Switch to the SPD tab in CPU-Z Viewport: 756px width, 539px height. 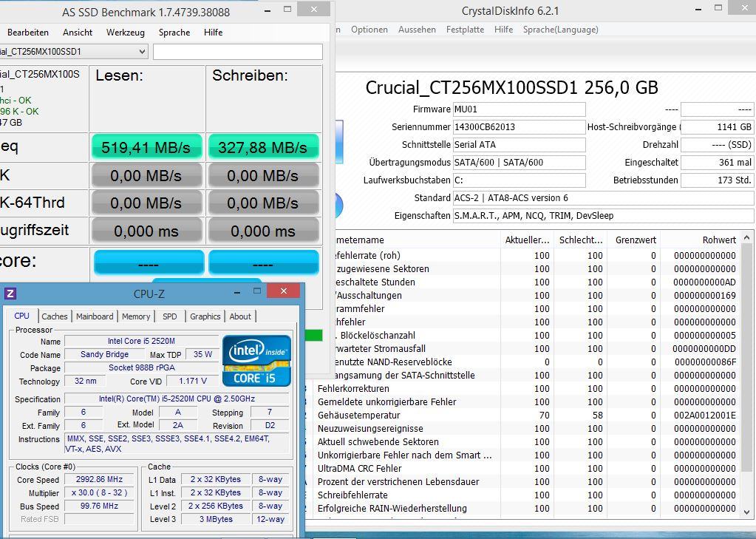[170, 316]
